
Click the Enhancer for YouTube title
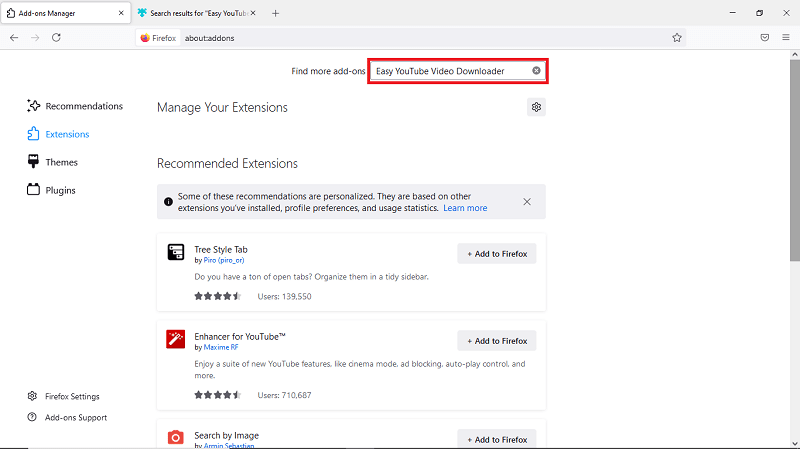(x=240, y=337)
